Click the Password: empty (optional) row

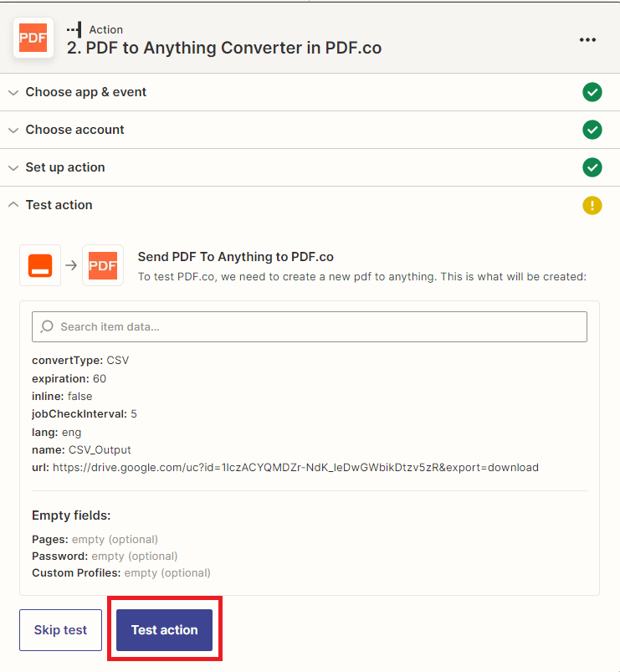point(105,556)
